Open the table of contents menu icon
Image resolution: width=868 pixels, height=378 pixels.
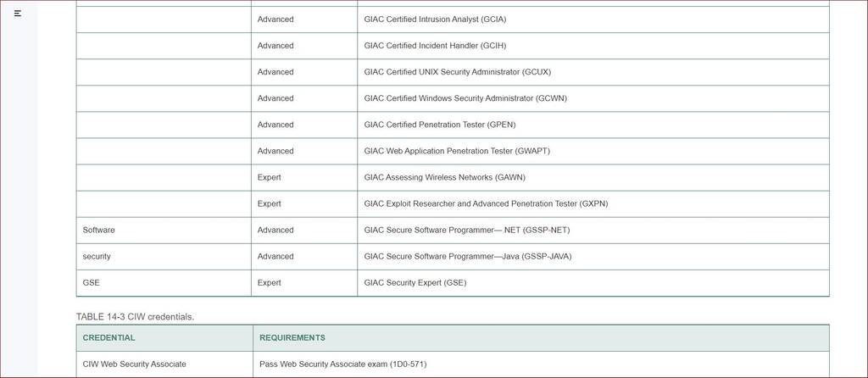(x=18, y=14)
